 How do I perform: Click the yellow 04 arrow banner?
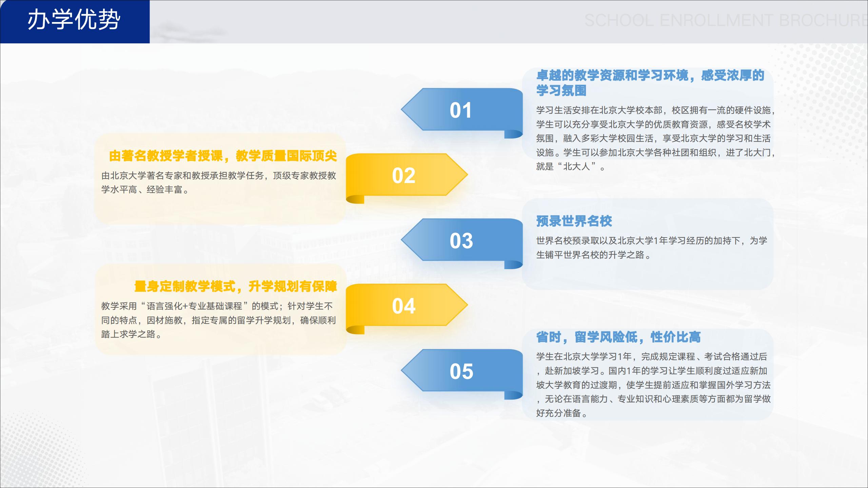click(x=407, y=308)
